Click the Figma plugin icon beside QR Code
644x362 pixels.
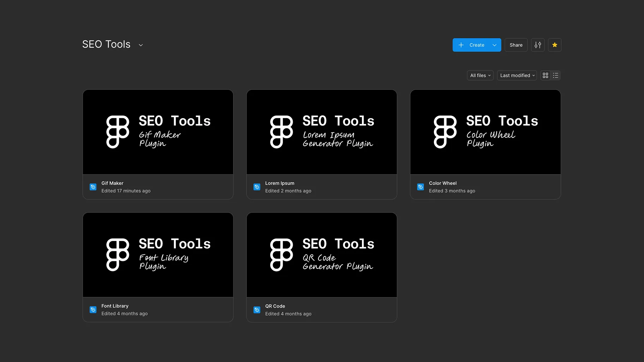click(x=257, y=309)
